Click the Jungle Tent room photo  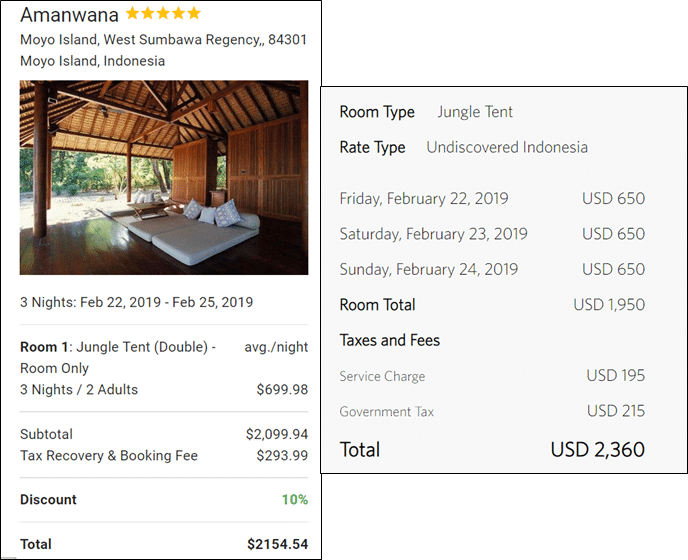[164, 177]
